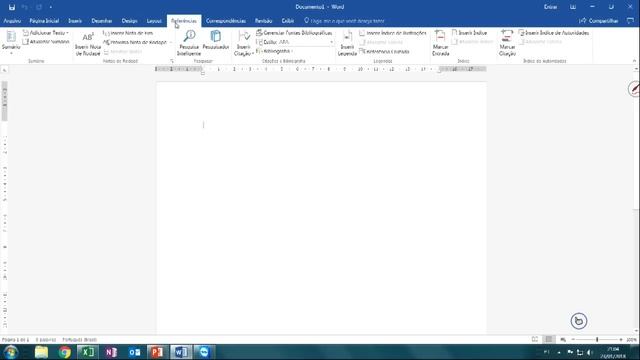This screenshot has height=360, width=640.
Task: Click the page count in the status bar
Action: tap(15, 340)
